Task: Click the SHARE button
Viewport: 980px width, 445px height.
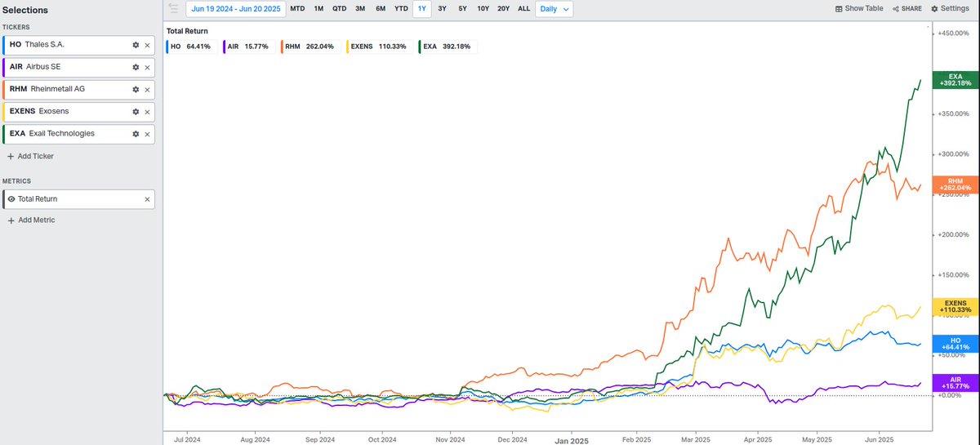Action: coord(907,8)
